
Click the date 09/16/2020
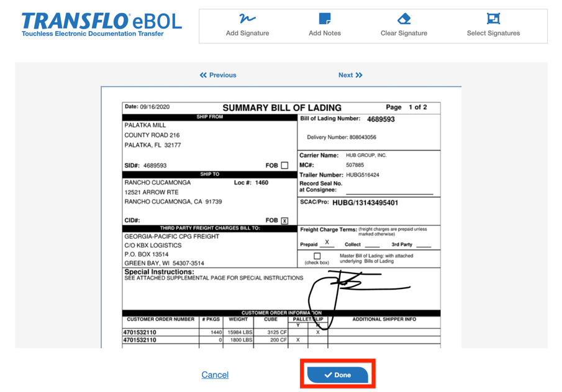[155, 107]
